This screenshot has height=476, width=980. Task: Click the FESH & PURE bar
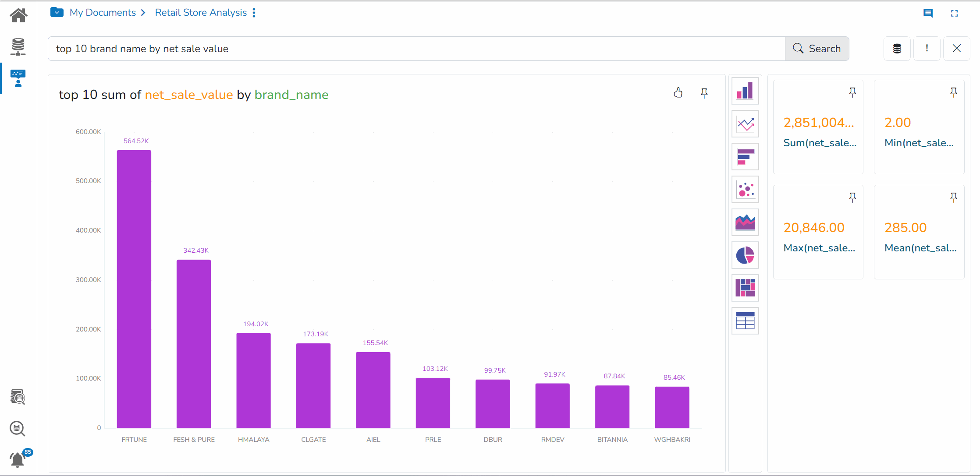pyautogui.click(x=194, y=344)
